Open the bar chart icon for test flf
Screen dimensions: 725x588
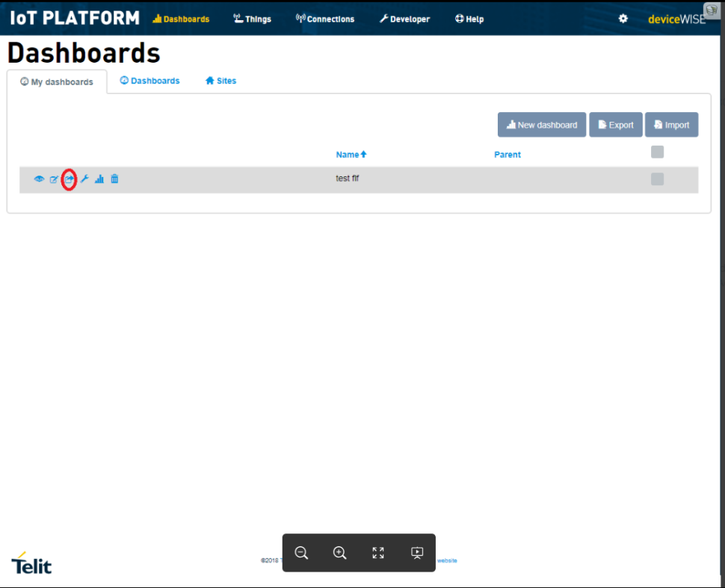point(99,179)
